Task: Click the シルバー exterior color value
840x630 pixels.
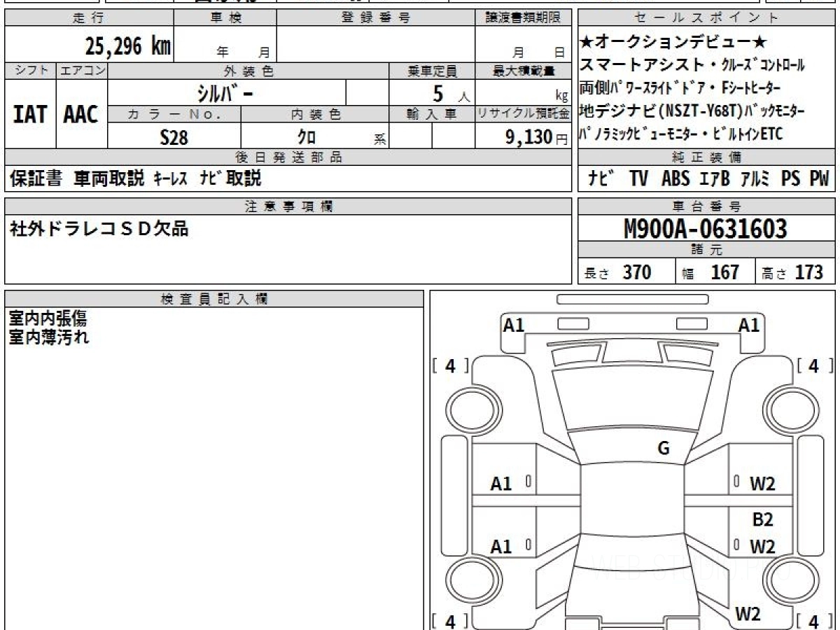Action: tap(226, 93)
